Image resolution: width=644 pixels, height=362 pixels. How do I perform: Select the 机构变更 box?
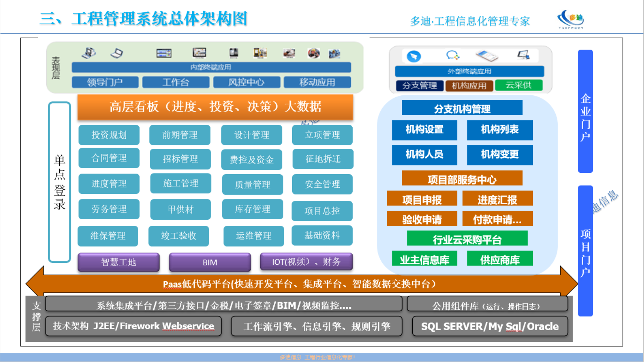pos(500,155)
